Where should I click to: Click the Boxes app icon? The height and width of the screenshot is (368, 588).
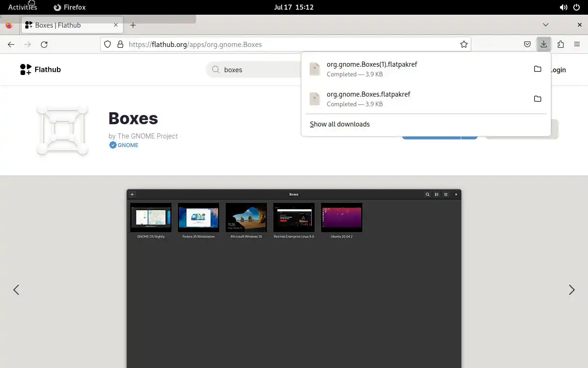coord(62,131)
